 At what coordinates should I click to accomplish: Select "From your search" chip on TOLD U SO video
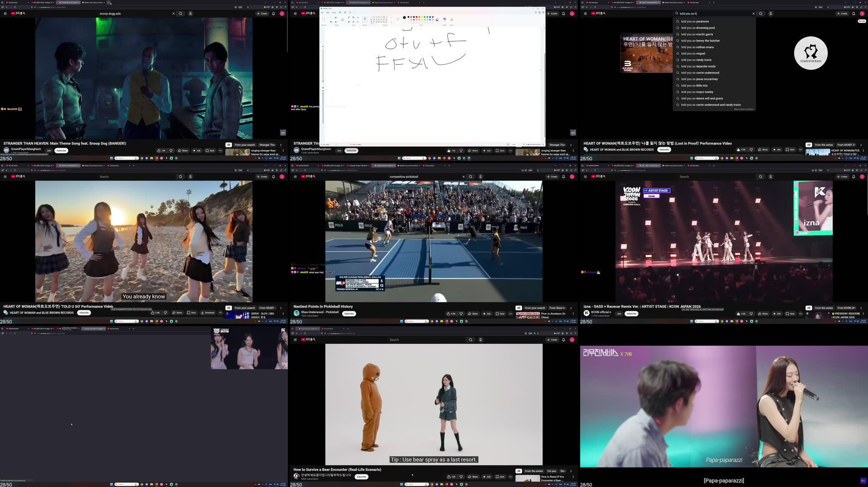pos(245,308)
